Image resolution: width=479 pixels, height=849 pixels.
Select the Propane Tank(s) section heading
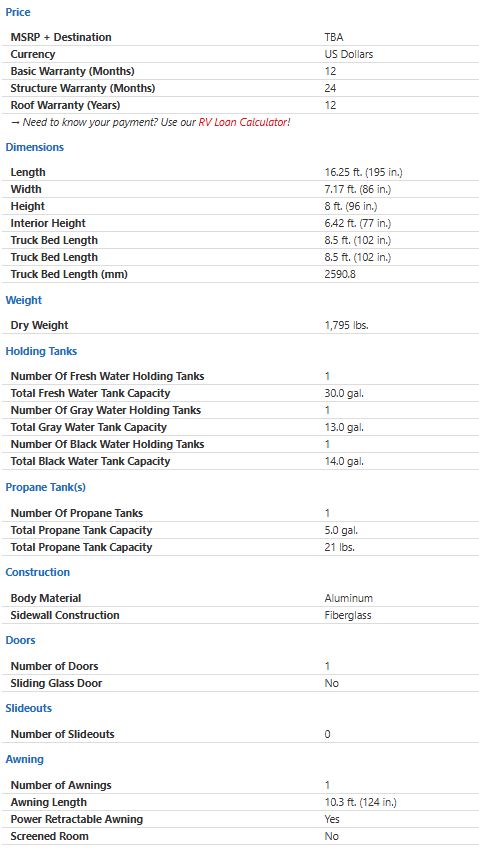[x=45, y=487]
